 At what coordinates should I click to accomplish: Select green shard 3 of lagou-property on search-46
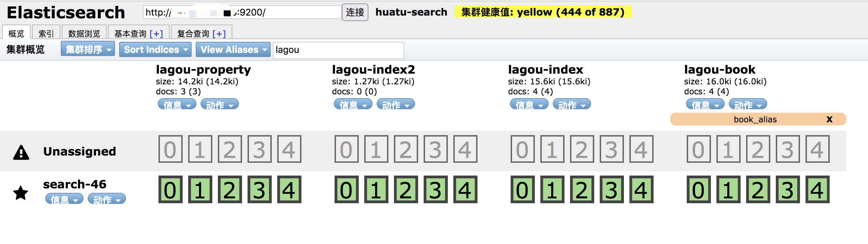[260, 190]
